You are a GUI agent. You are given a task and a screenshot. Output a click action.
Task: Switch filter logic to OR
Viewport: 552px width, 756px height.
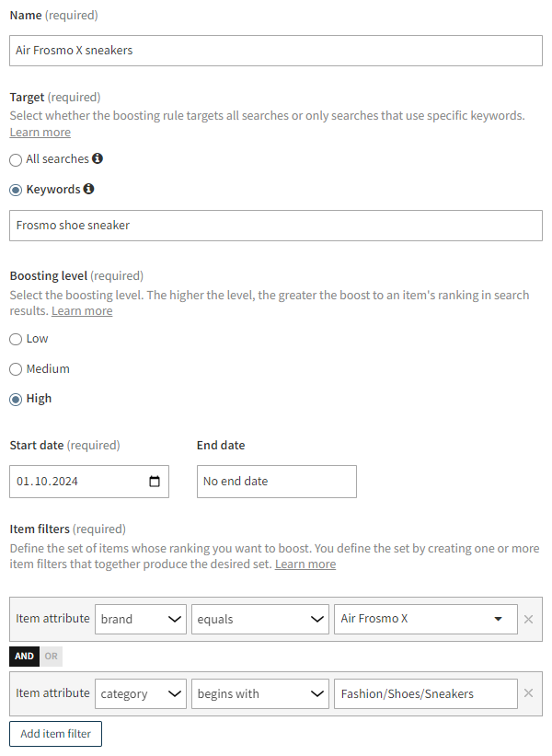point(52,657)
